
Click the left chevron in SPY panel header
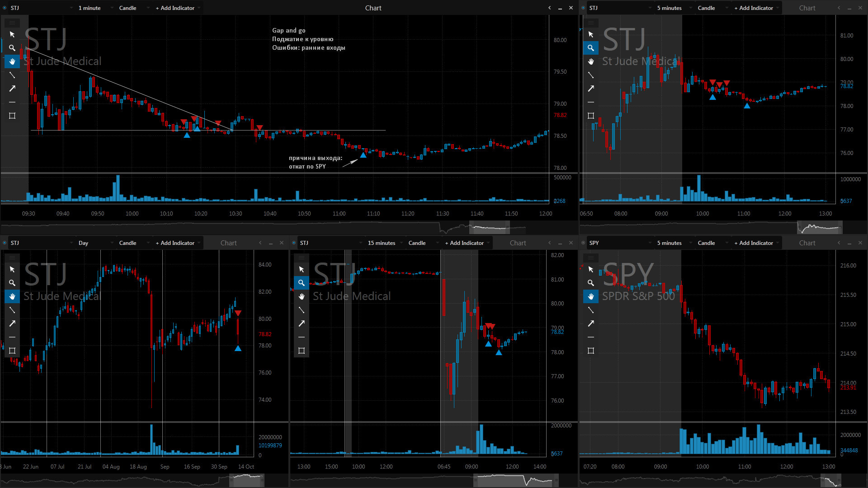tap(839, 243)
